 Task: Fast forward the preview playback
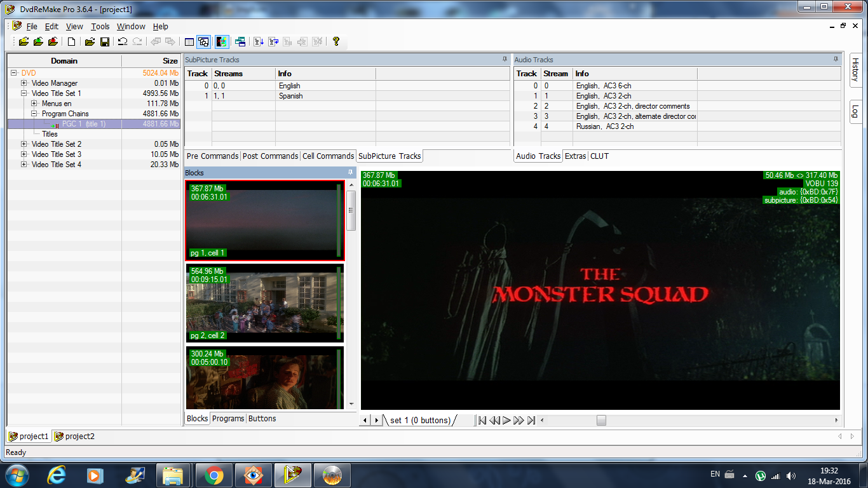point(519,420)
